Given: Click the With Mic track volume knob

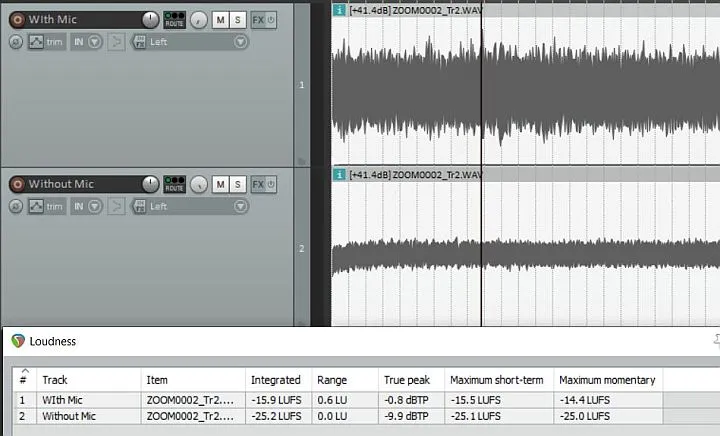Looking at the screenshot, I should click(150, 19).
